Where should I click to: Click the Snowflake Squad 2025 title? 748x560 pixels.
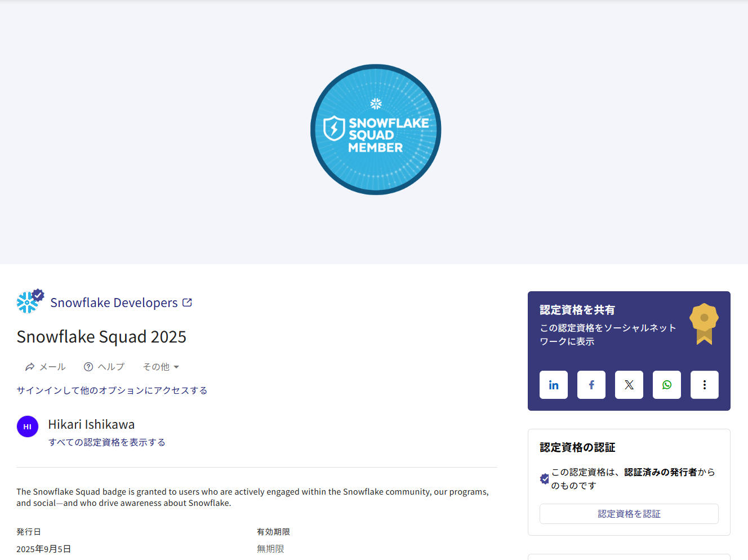pos(101,336)
